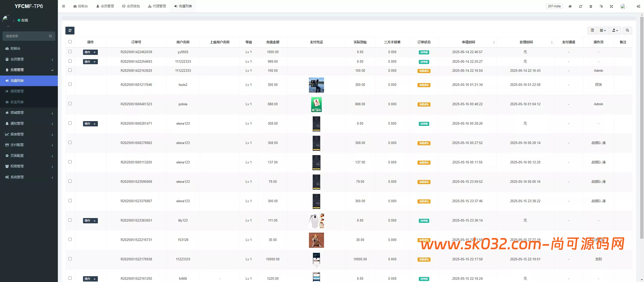Click the search magnifier above the table

point(627,30)
